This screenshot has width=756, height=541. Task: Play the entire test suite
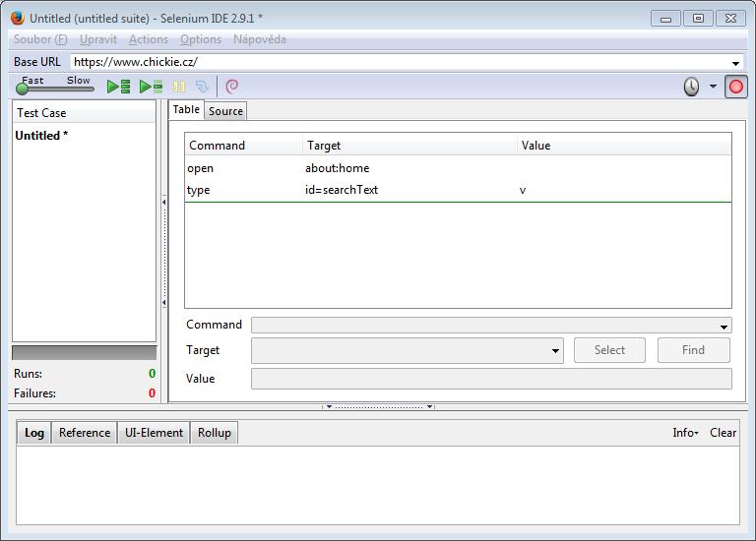[118, 87]
